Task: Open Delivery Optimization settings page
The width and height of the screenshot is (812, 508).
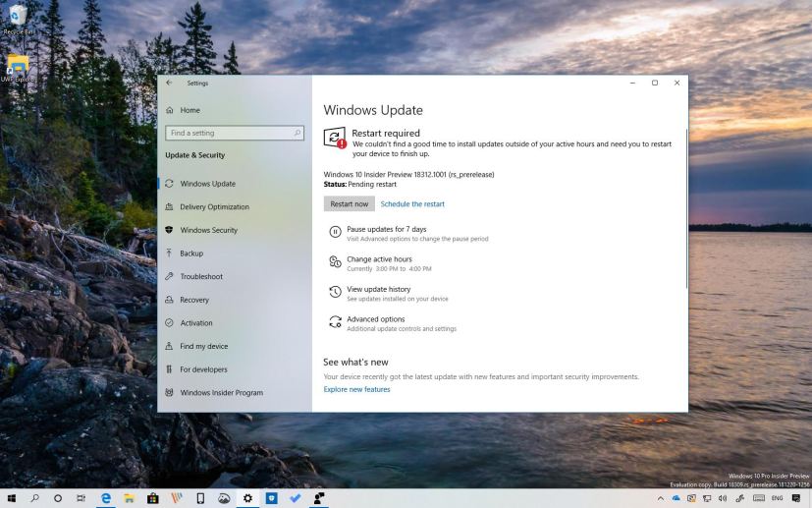Action: tap(214, 206)
